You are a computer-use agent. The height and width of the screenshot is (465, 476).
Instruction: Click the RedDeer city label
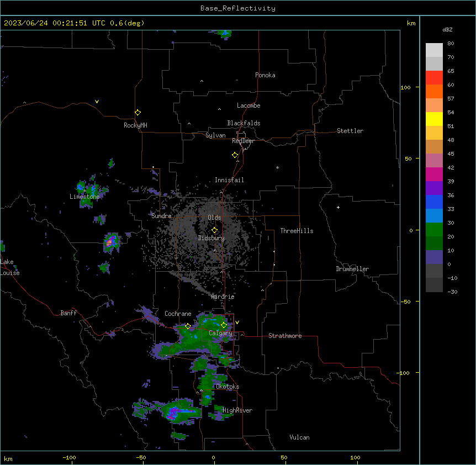click(x=243, y=141)
